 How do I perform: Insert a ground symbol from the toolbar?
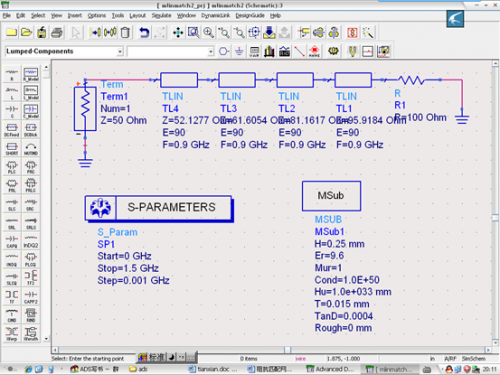(239, 51)
